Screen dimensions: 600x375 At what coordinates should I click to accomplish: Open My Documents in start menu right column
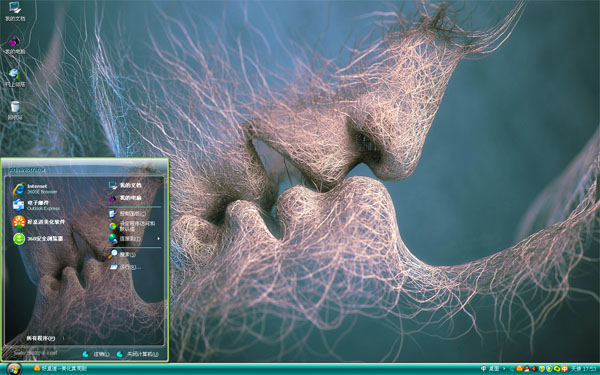pyautogui.click(x=125, y=185)
